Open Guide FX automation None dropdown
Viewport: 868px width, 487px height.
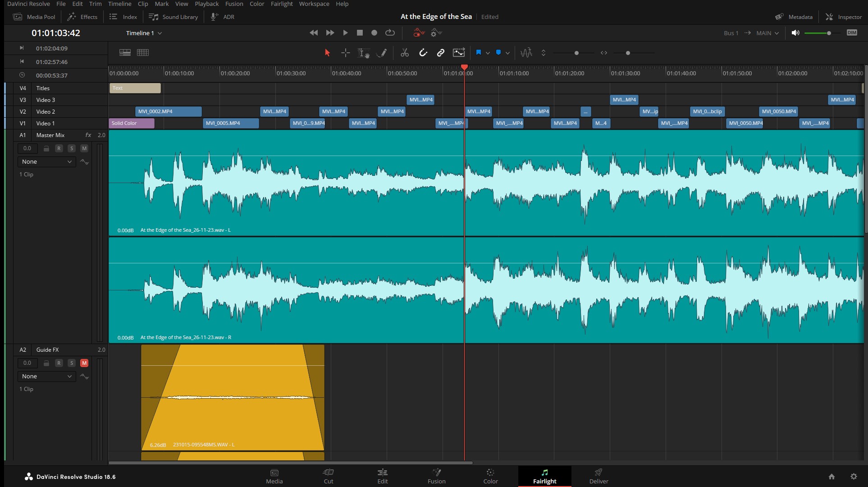click(46, 376)
